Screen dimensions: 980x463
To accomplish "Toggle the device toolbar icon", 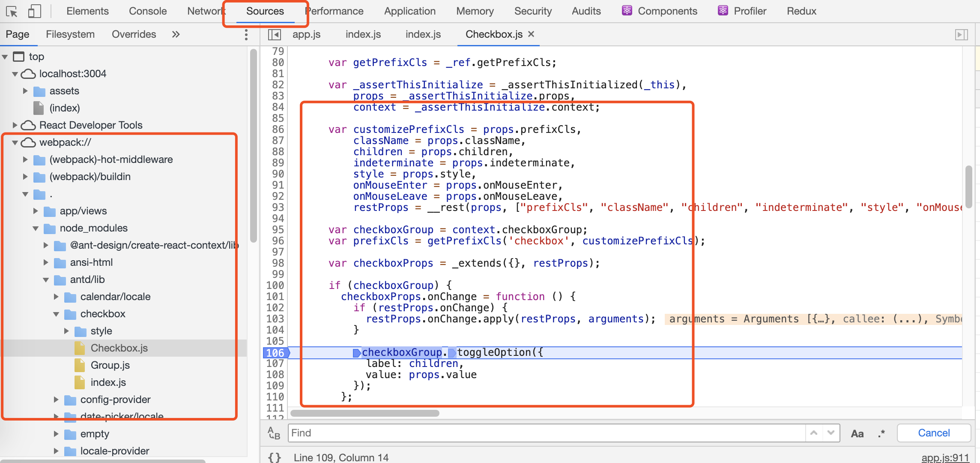I will [34, 11].
